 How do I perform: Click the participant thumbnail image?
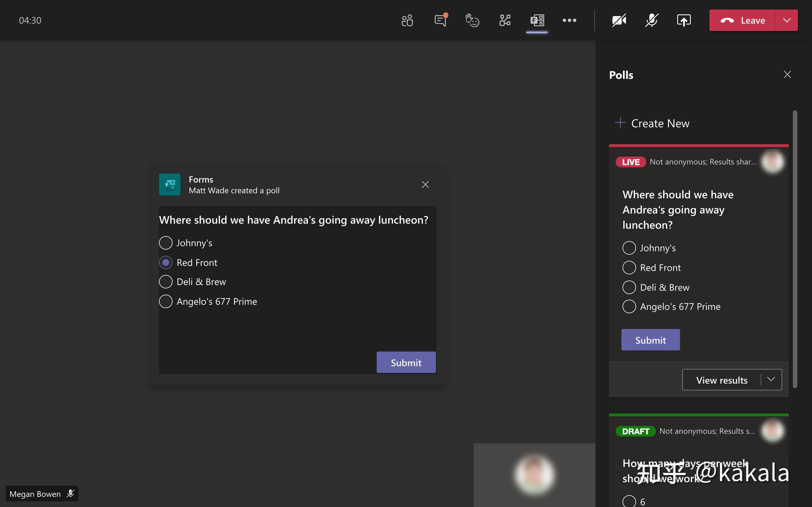[534, 475]
